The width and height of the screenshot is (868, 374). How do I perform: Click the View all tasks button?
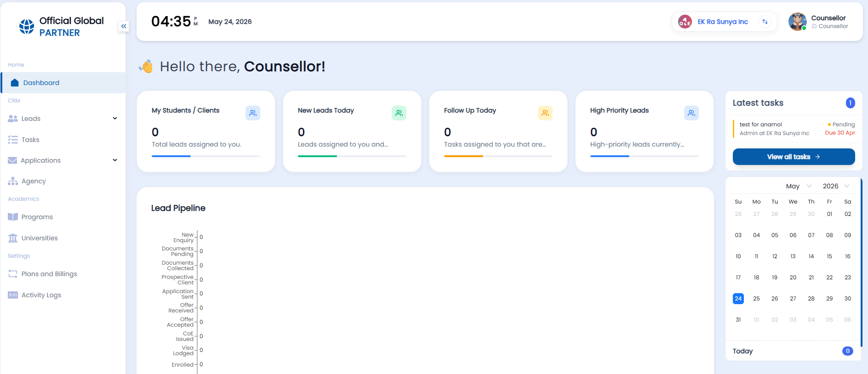794,157
